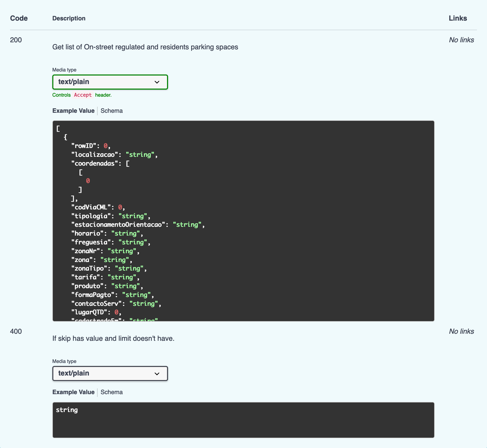Click the "freguesia" line in example JSON
The width and height of the screenshot is (487, 448).
(111, 242)
